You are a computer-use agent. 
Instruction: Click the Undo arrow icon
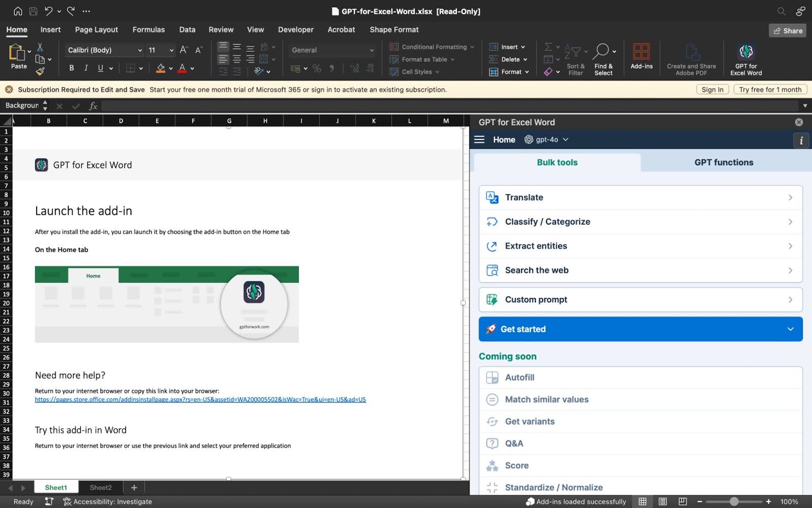pyautogui.click(x=48, y=11)
